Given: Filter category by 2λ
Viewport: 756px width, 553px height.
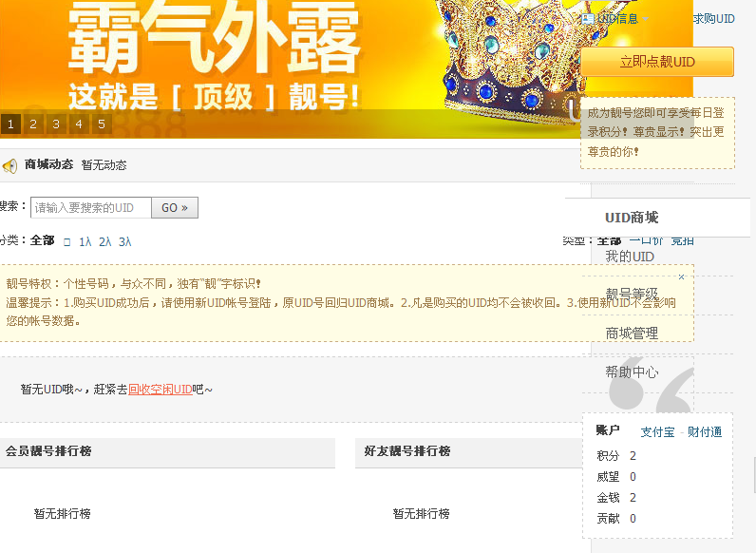Looking at the screenshot, I should pyautogui.click(x=105, y=241).
